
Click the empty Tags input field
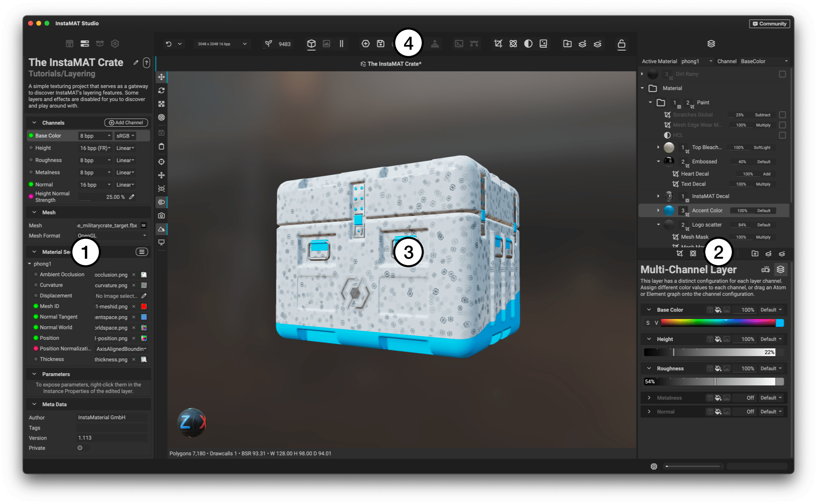tap(112, 427)
